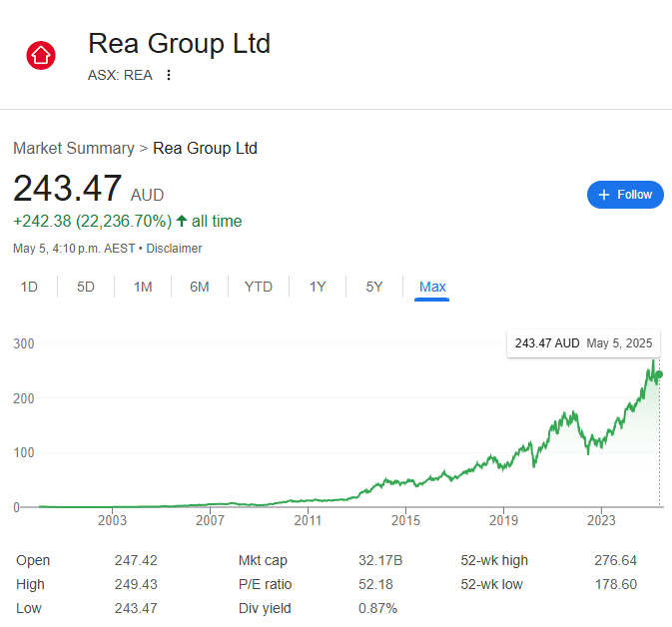672x627 pixels.
Task: Switch chart to 5D range
Action: [x=86, y=287]
